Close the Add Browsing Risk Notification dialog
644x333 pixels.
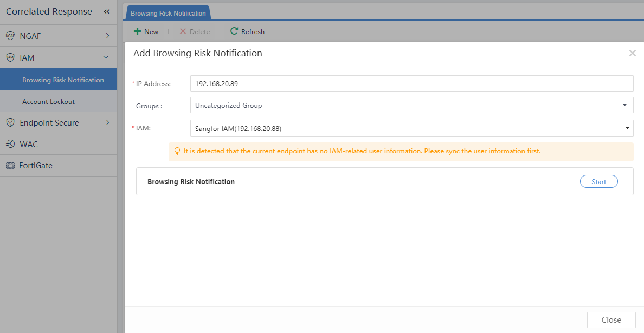(x=632, y=53)
